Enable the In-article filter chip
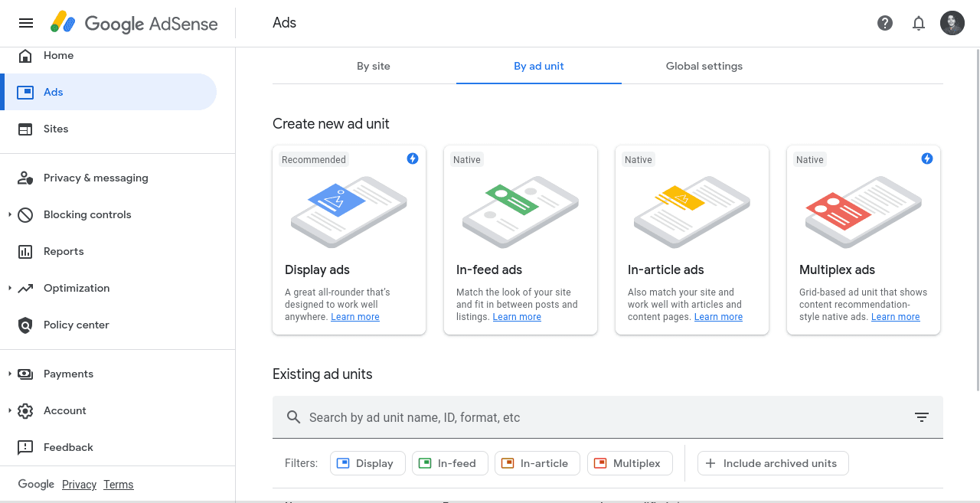Image resolution: width=980 pixels, height=503 pixels. point(537,463)
